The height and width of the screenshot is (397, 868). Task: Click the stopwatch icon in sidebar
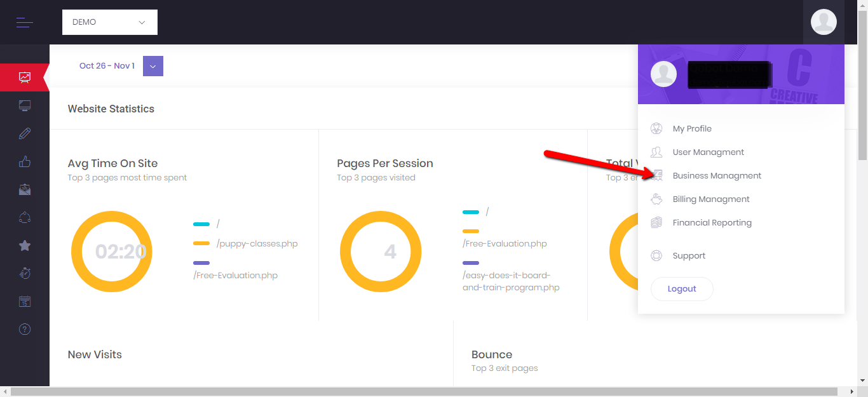coord(25,273)
